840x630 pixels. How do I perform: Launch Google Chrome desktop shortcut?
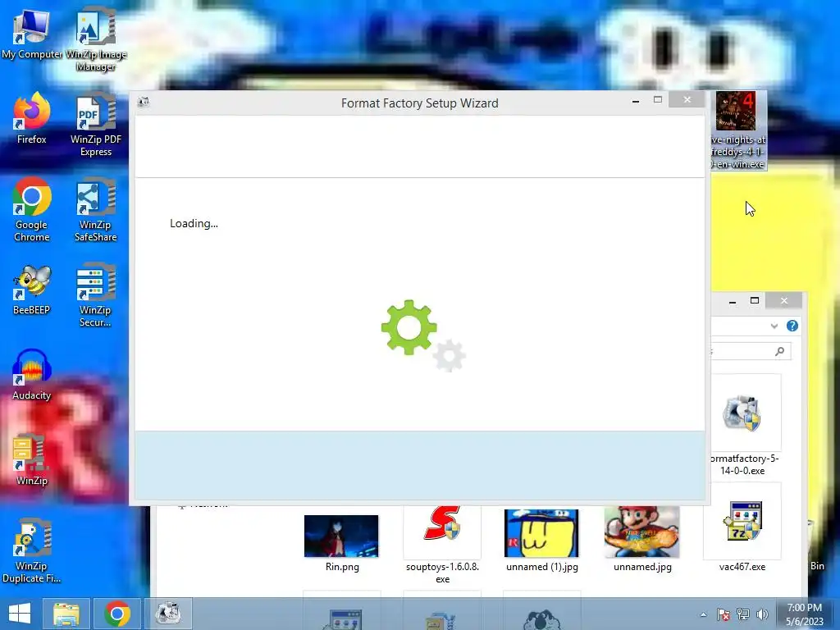(x=32, y=209)
